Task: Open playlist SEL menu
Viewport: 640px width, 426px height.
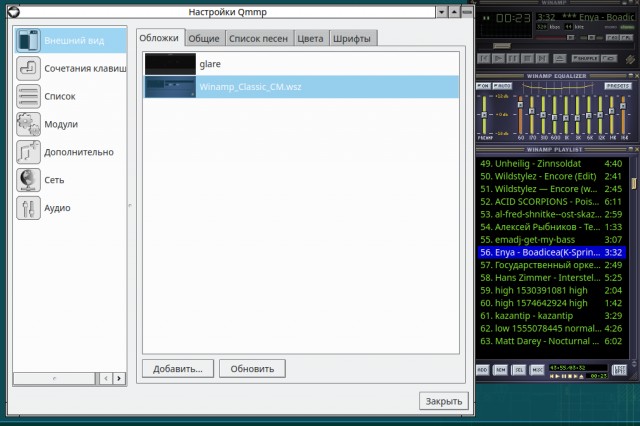Action: coord(519,370)
